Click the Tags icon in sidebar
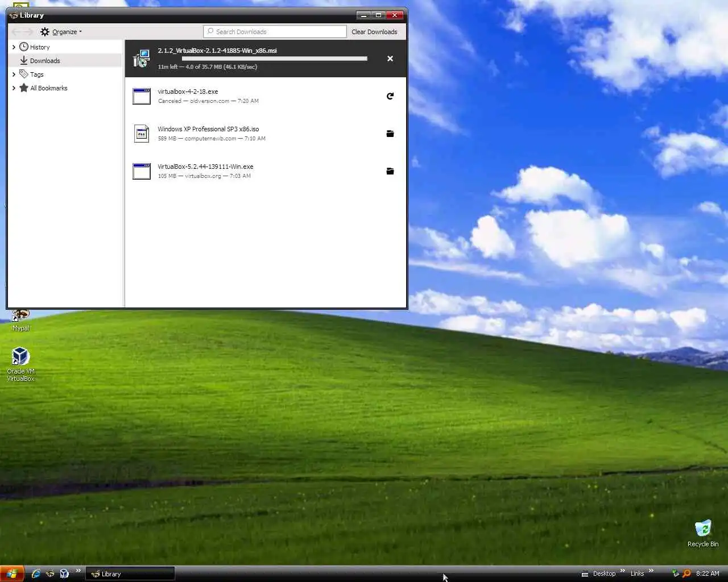 [x=24, y=74]
